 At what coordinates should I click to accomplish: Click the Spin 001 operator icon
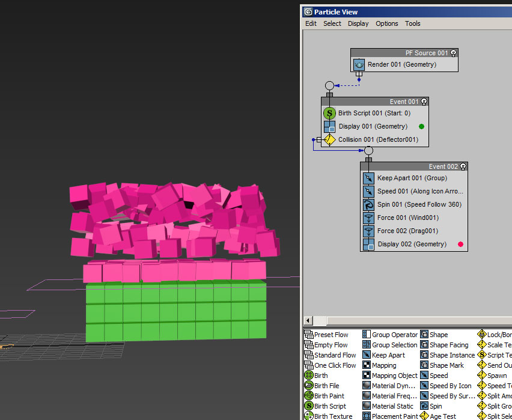coord(368,204)
